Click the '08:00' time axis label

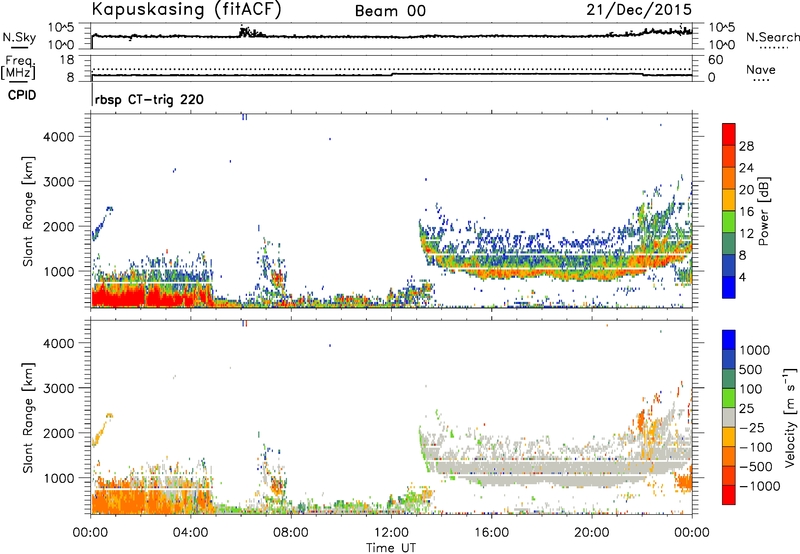click(291, 533)
